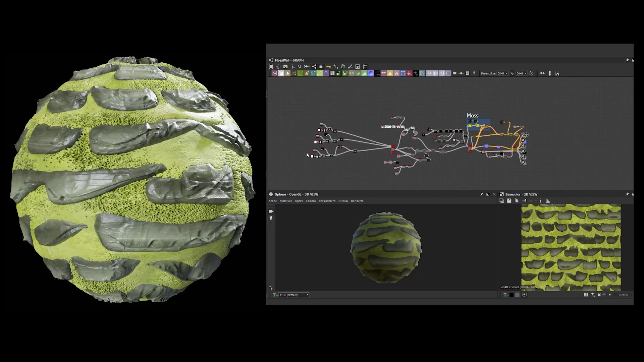The height and width of the screenshot is (362, 644).
Task: Open the second Parent Size 2048 dropdown
Action: 521,73
